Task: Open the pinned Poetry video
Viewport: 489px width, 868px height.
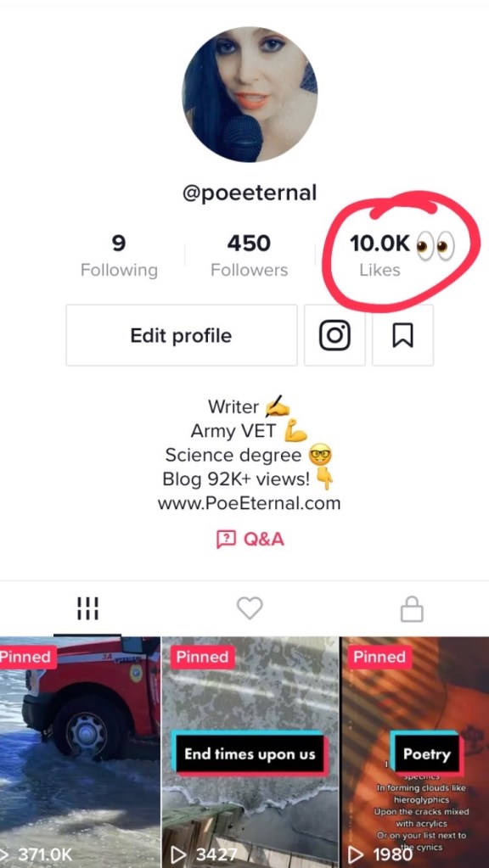Action: (415, 752)
